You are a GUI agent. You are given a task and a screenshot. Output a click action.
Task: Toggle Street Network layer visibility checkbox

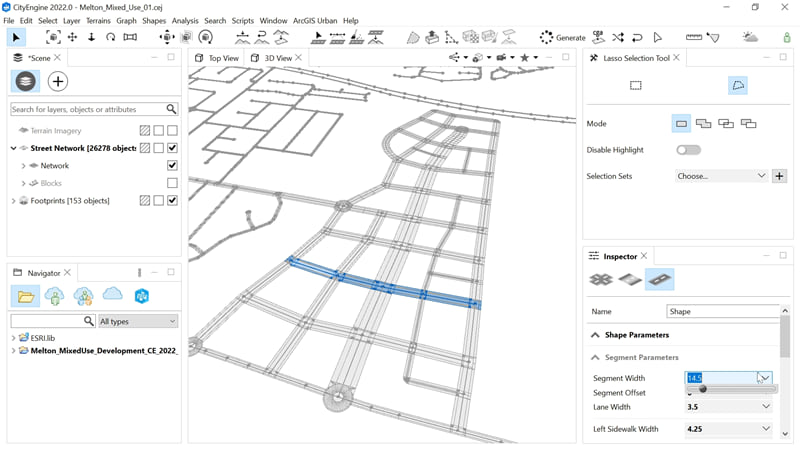click(172, 148)
